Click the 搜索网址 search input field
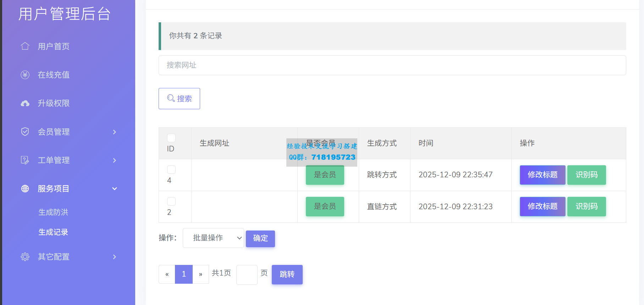The width and height of the screenshot is (644, 305). pyautogui.click(x=392, y=65)
